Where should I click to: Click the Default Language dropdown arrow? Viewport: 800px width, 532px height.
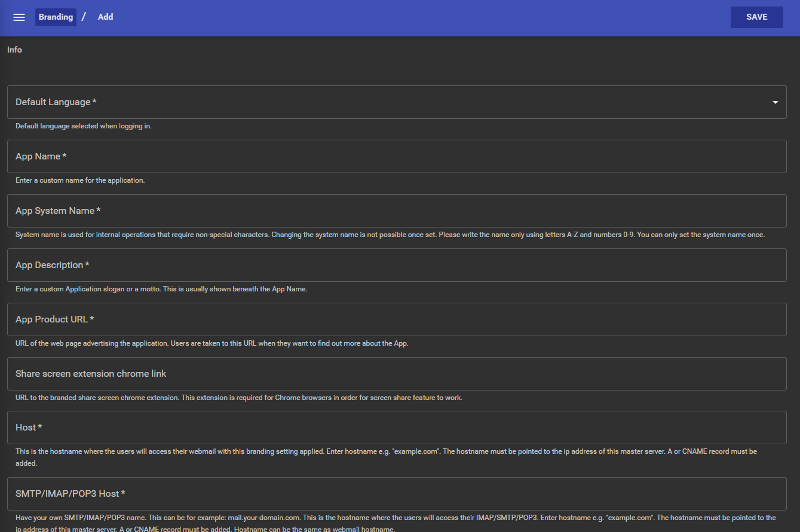(x=775, y=102)
